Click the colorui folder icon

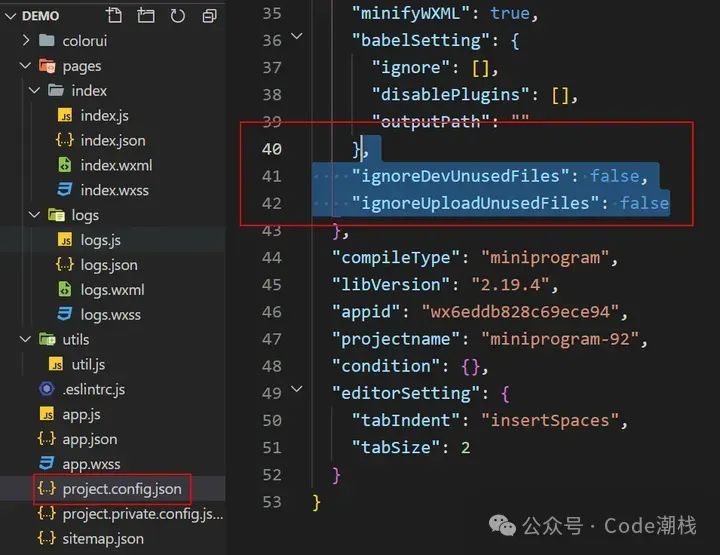pyautogui.click(x=47, y=40)
